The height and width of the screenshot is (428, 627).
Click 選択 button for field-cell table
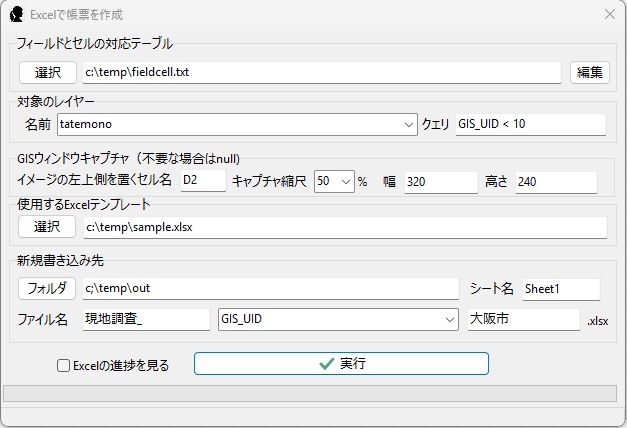pos(48,72)
